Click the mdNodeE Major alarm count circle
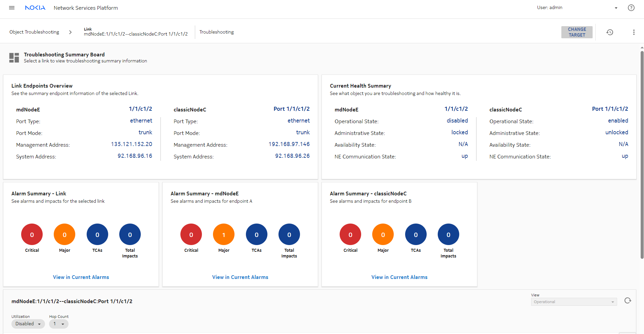 [224, 234]
